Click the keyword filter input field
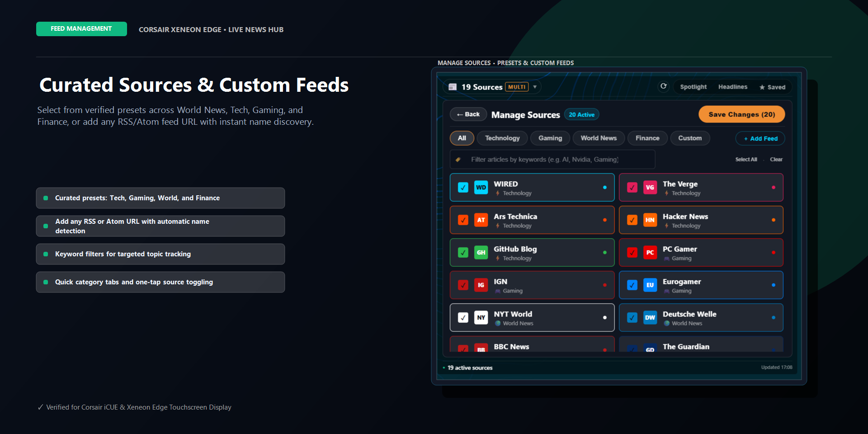The image size is (868, 434). tap(552, 160)
